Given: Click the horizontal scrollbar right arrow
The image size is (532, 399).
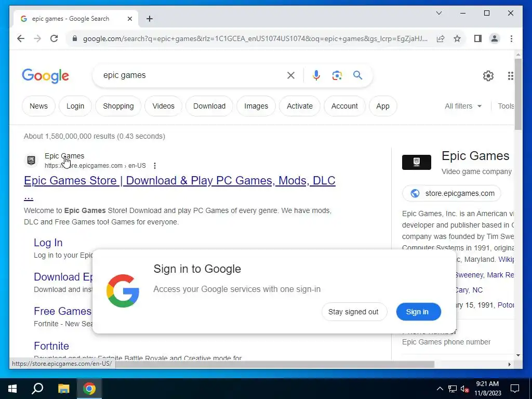Looking at the screenshot, I should click(509, 364).
